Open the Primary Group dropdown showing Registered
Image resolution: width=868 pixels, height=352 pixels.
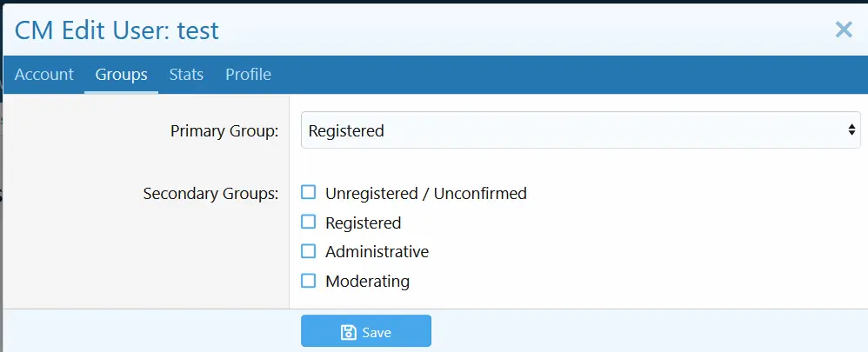pos(574,130)
